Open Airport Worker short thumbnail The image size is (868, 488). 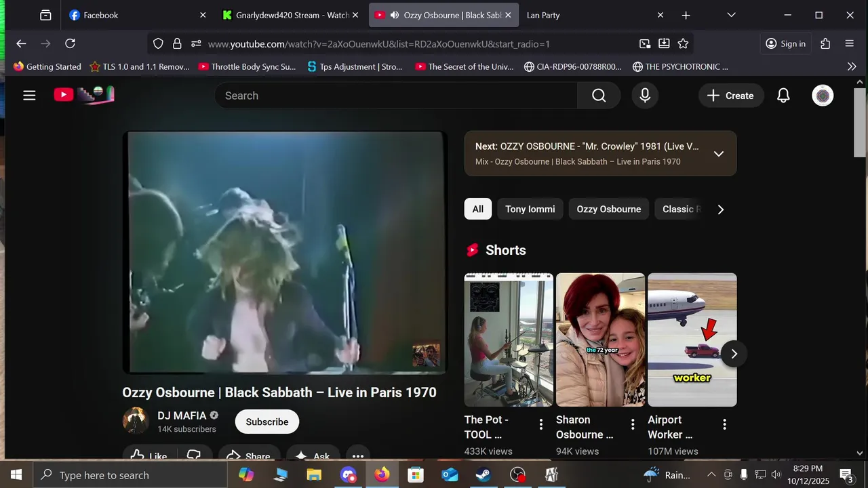coord(692,340)
